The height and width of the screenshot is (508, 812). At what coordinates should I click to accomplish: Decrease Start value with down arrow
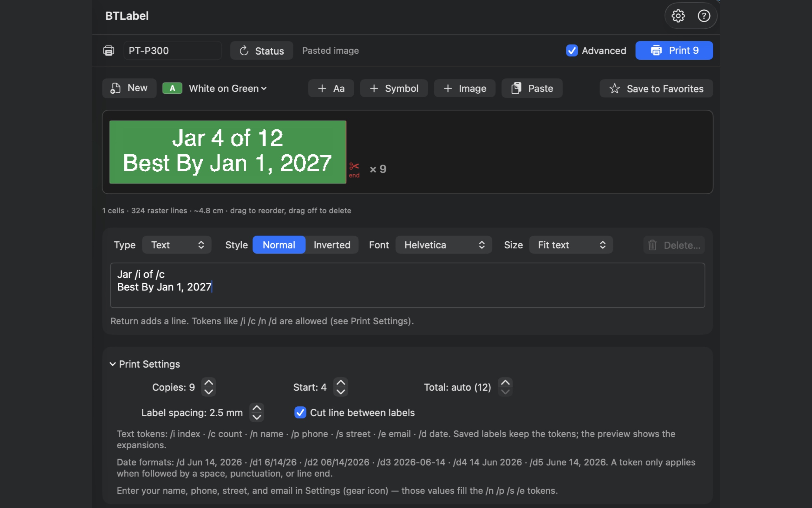[341, 392]
